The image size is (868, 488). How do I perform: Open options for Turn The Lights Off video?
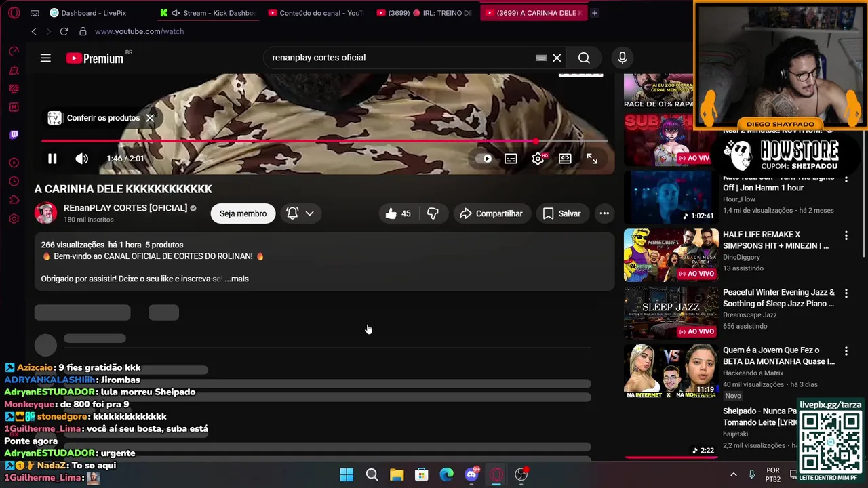(x=846, y=179)
